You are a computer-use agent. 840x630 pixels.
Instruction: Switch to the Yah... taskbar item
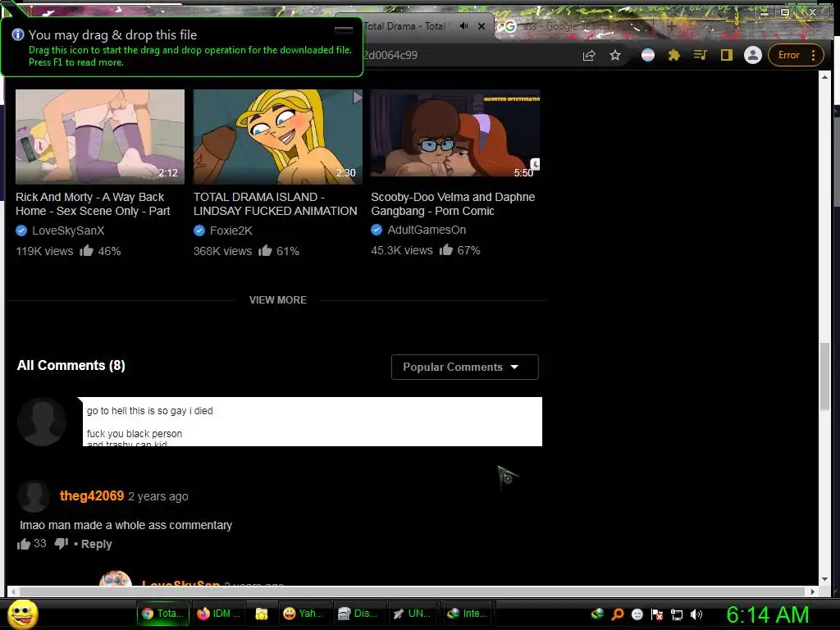coord(304,614)
